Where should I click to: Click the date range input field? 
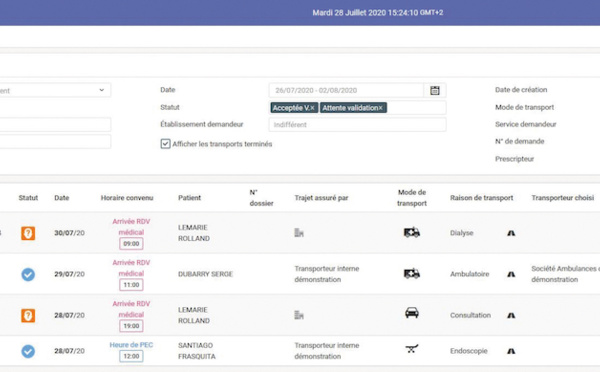click(x=346, y=90)
